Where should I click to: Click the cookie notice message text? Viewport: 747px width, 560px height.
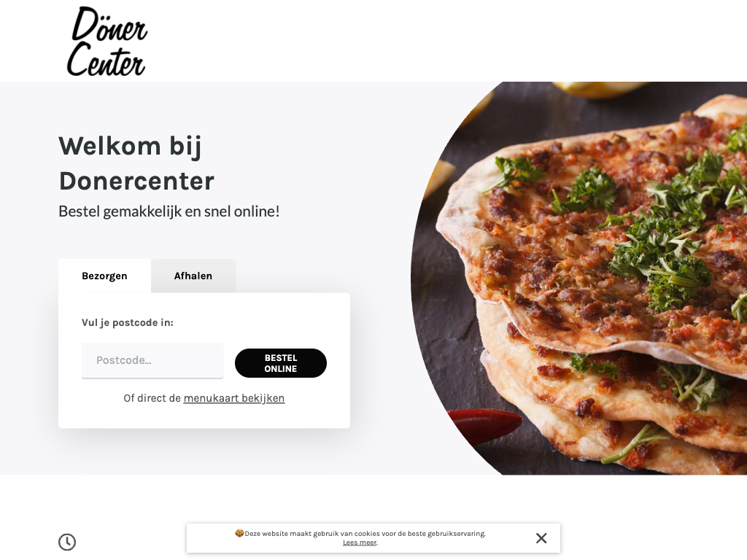[x=365, y=533]
